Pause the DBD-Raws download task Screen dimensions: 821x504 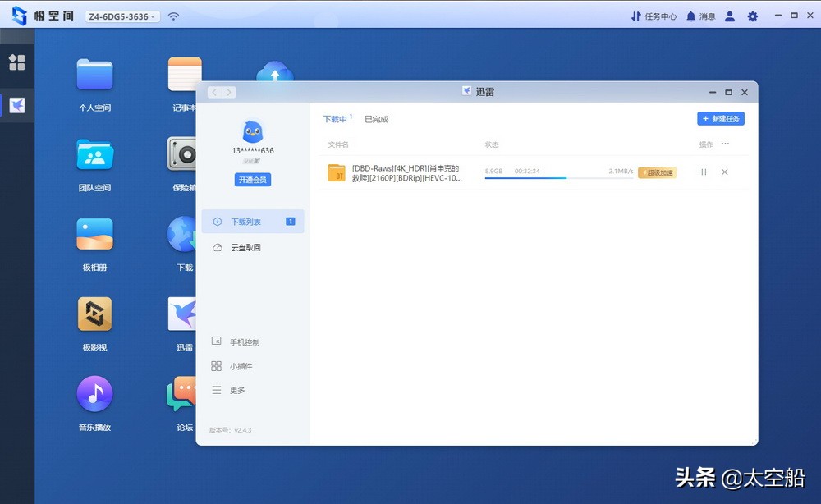tap(704, 172)
